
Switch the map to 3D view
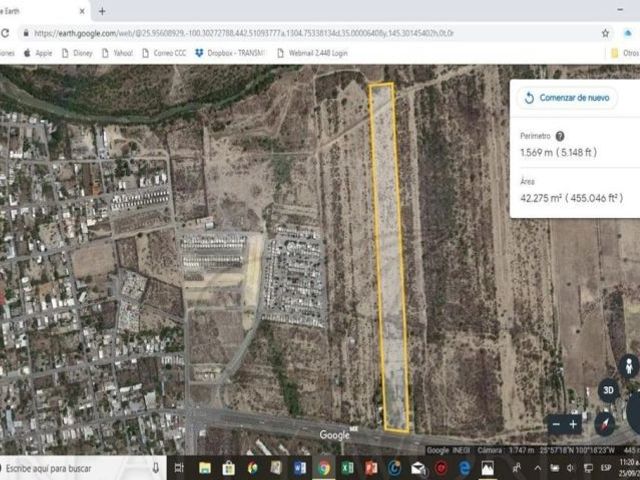point(608,390)
